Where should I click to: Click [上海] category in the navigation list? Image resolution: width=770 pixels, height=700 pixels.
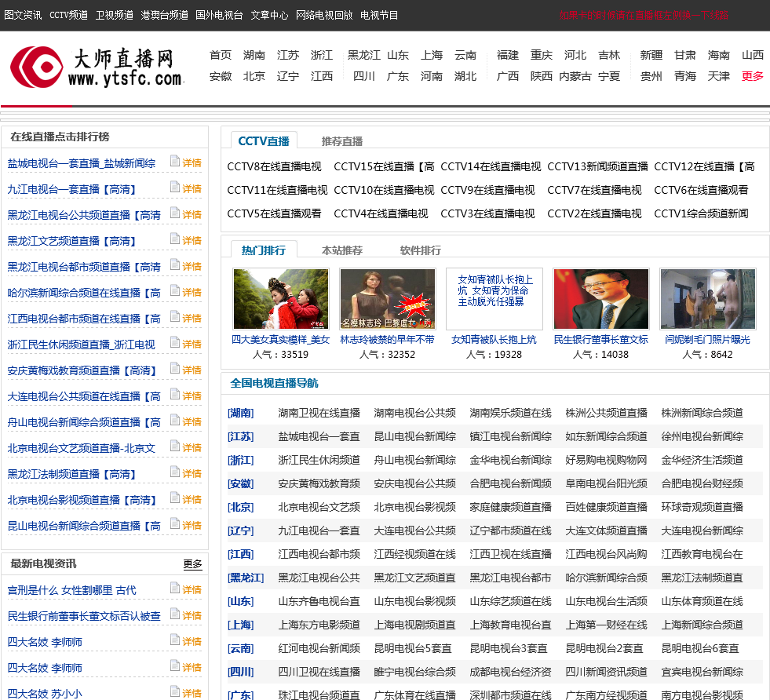coord(241,625)
